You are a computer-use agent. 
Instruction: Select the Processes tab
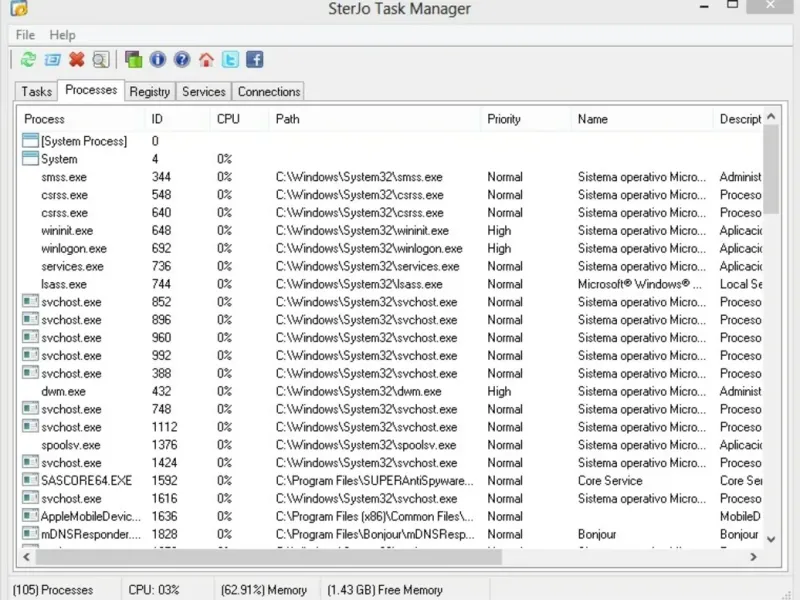(91, 90)
